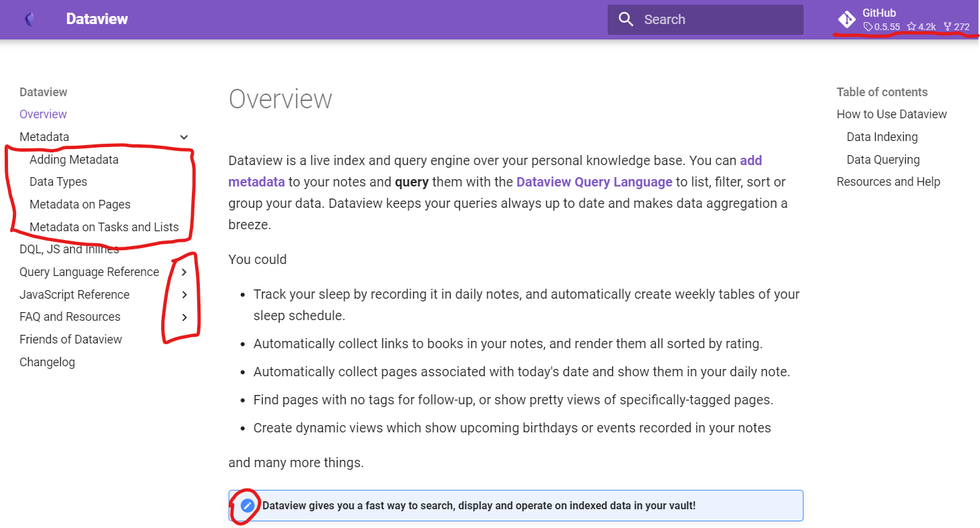Open GitHub repo via the GitHub logo icon
The height and width of the screenshot is (528, 980).
pos(846,19)
